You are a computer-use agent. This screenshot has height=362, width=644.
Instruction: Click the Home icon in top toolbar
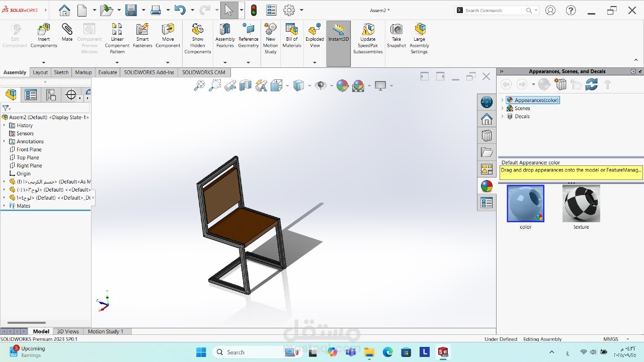point(64,10)
